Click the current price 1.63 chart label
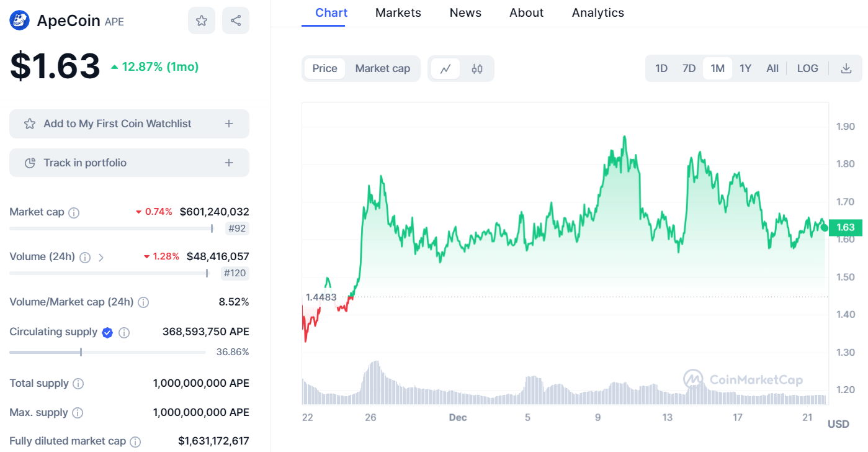This screenshot has width=868, height=452. pyautogui.click(x=846, y=227)
